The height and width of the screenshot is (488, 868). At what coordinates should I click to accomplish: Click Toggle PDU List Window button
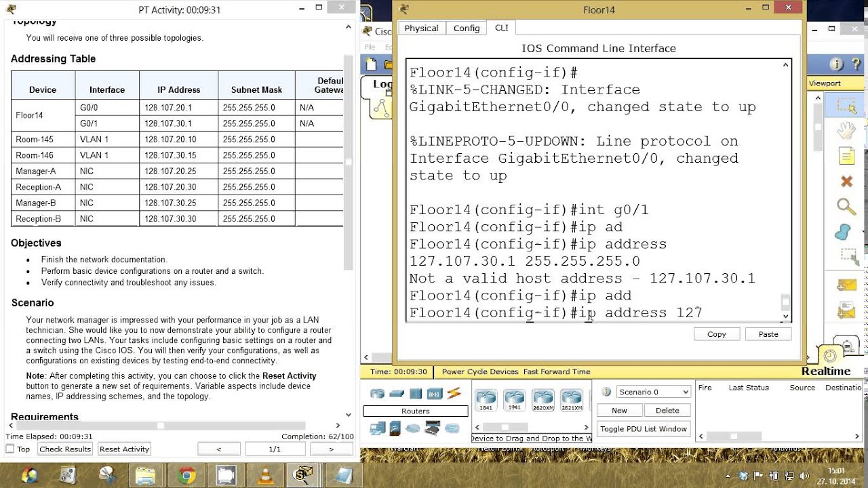[644, 428]
